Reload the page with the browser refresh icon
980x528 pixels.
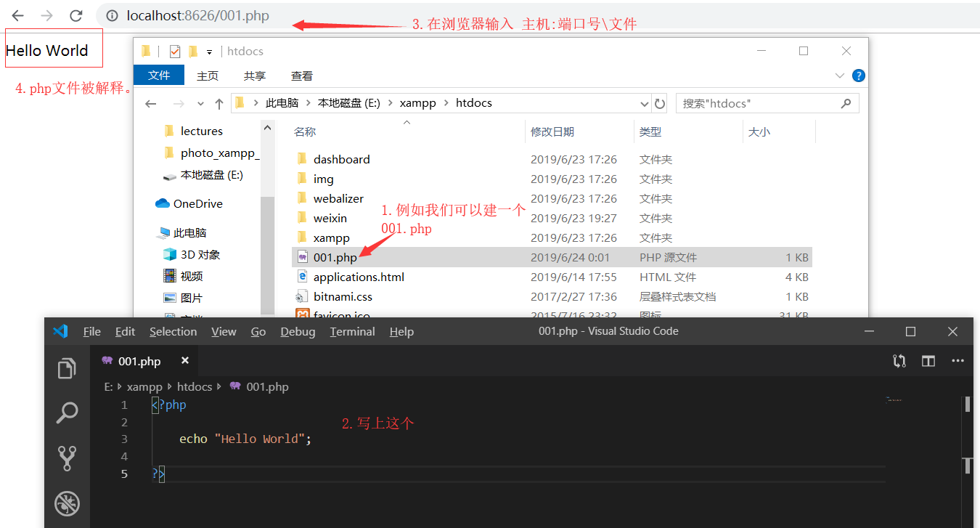pyautogui.click(x=75, y=15)
